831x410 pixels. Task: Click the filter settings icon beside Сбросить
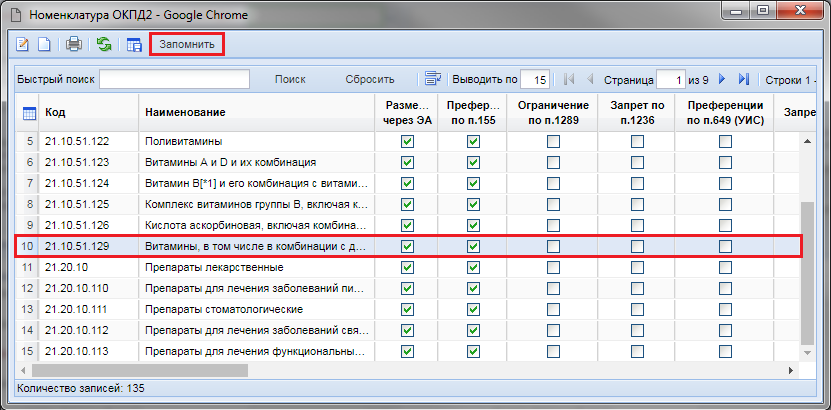(x=432, y=79)
